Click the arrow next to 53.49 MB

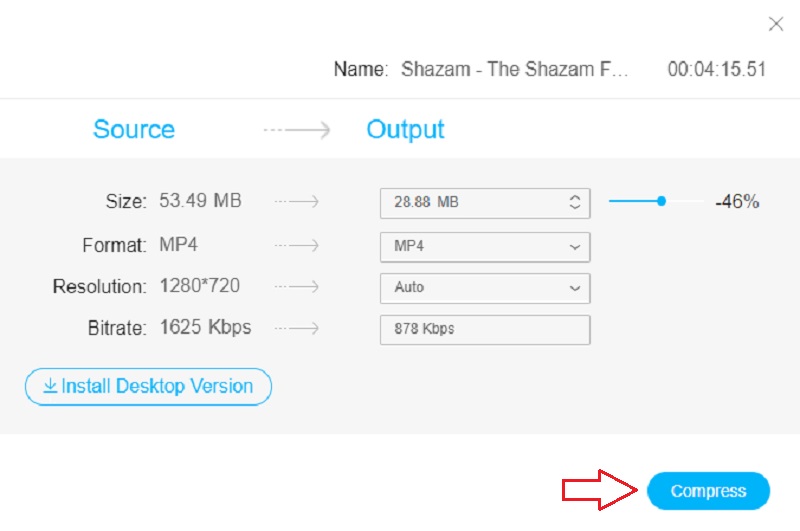[x=296, y=202]
